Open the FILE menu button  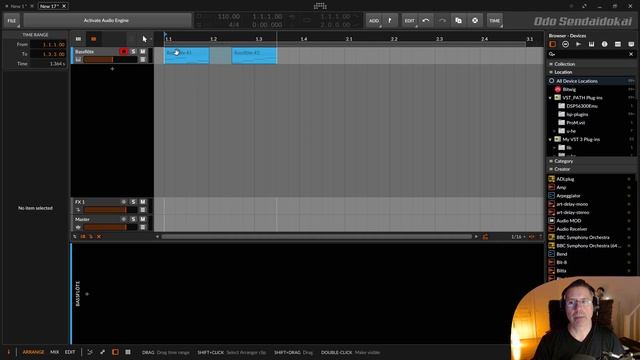click(x=12, y=20)
